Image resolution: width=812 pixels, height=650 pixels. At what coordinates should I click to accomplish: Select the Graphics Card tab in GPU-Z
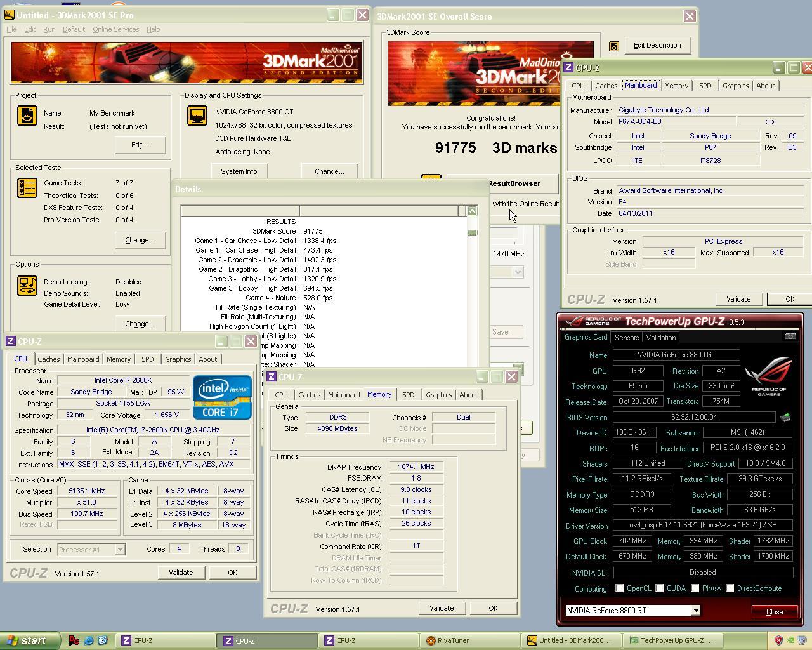tap(586, 337)
